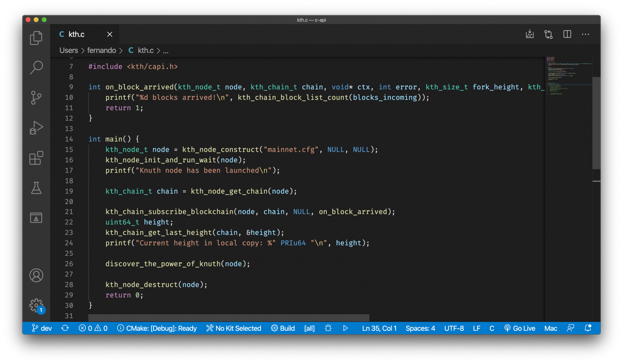This screenshot has height=364, width=623.
Task: Switch the dev git branch
Action: (42, 328)
